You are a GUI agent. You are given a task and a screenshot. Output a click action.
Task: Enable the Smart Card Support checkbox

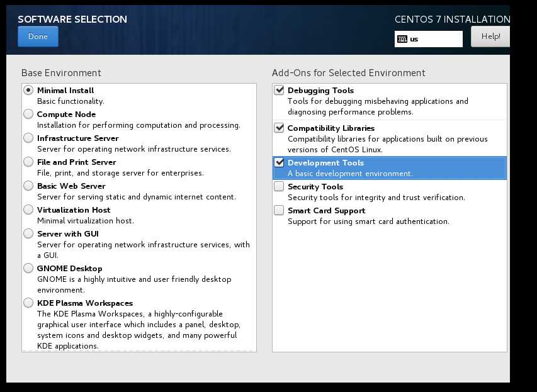coord(279,210)
